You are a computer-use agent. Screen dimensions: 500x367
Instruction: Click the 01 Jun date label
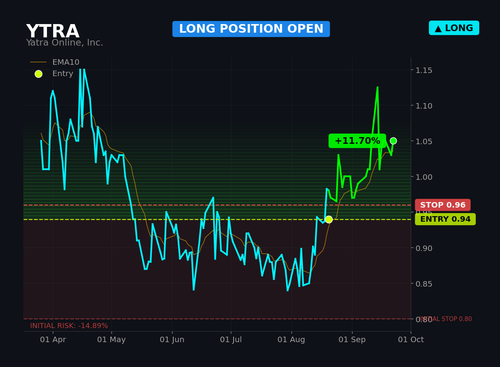click(x=172, y=340)
